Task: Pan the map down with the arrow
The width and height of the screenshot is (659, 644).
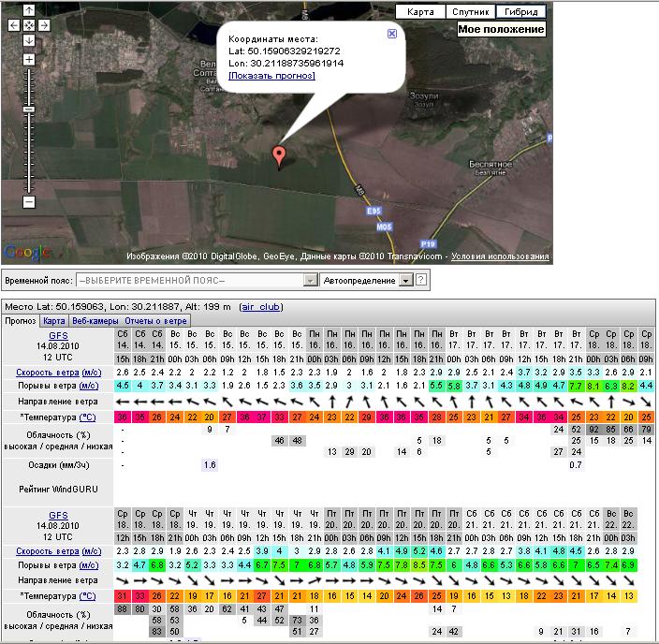Action: pos(29,40)
